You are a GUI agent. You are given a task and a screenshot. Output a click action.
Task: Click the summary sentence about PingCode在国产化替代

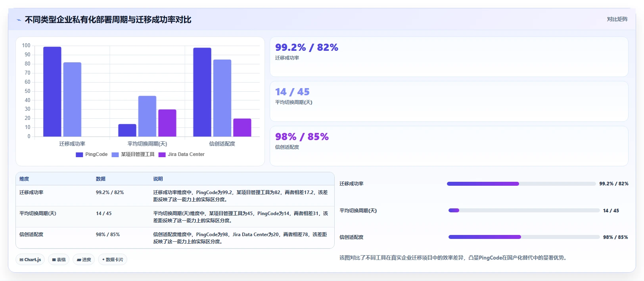(x=454, y=258)
